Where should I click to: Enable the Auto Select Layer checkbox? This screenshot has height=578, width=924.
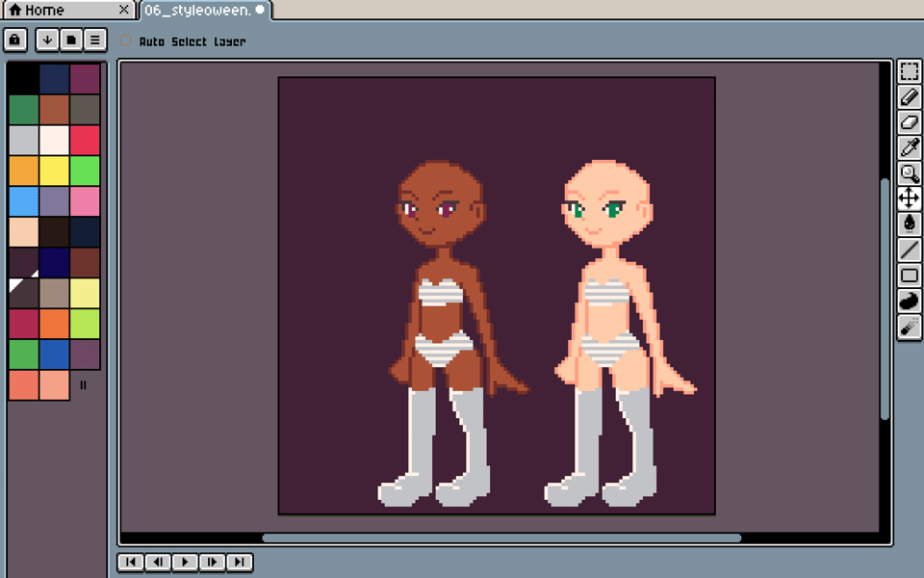tap(126, 41)
